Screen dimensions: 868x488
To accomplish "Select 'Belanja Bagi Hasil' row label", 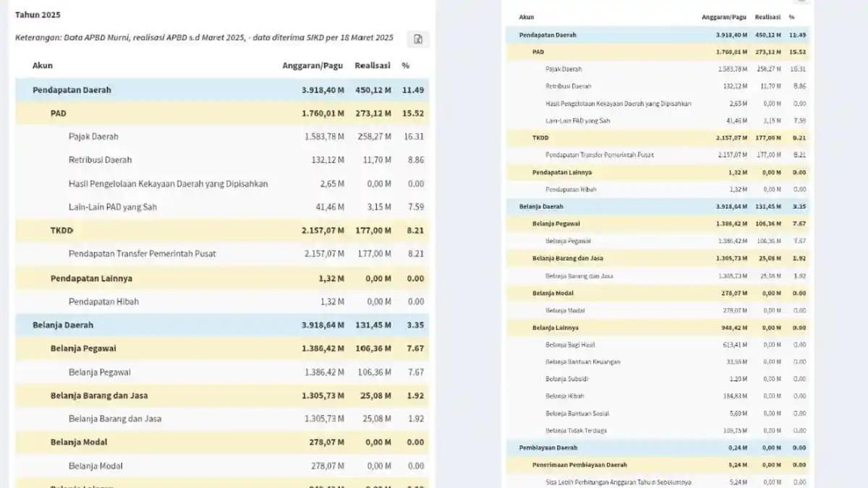I will tap(570, 345).
